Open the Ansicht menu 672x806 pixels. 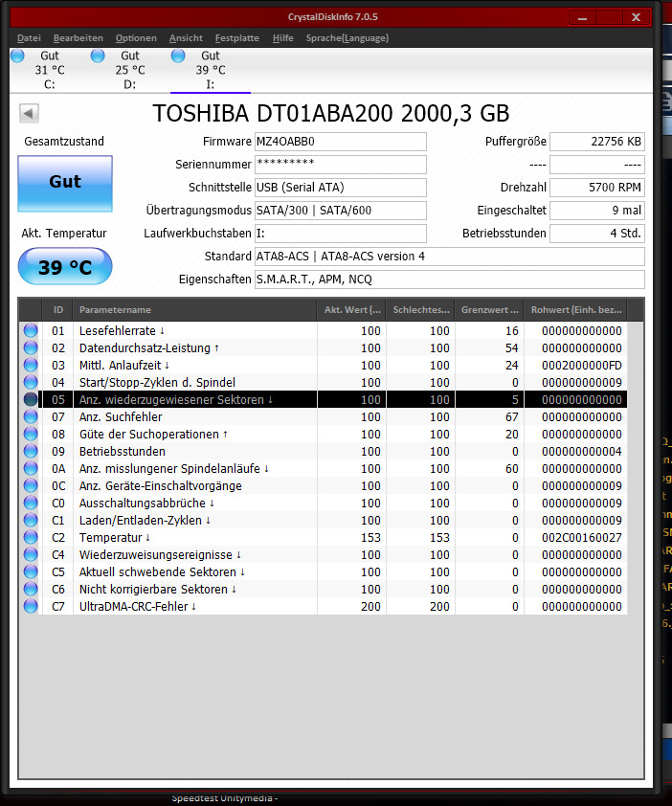click(186, 38)
